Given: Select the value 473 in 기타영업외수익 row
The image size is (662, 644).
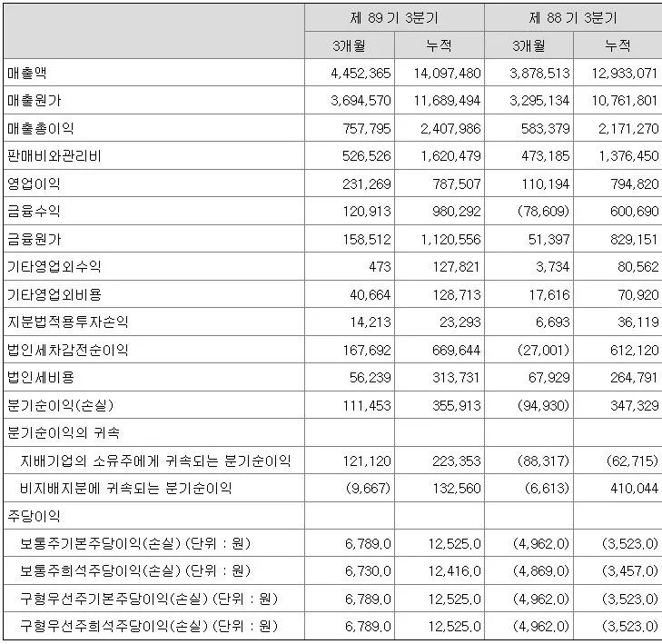Looking at the screenshot, I should 380,266.
